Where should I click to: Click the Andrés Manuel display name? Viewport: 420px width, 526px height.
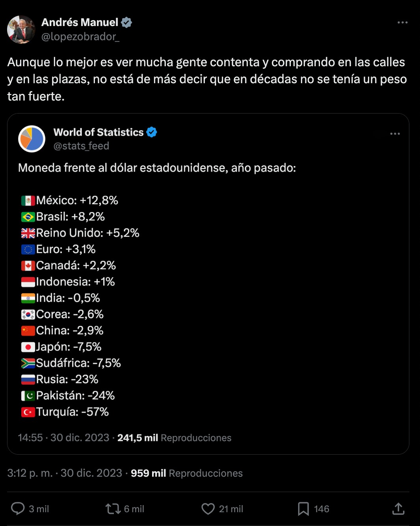[x=80, y=22]
